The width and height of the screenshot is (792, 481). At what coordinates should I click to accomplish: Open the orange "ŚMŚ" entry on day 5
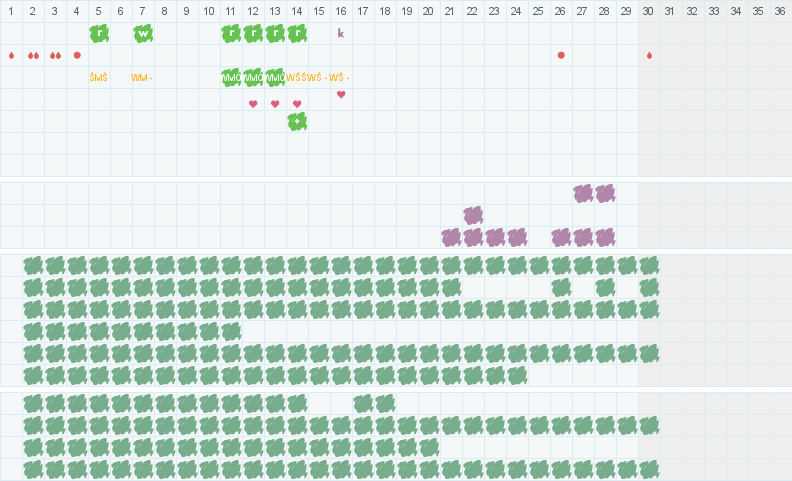point(99,77)
